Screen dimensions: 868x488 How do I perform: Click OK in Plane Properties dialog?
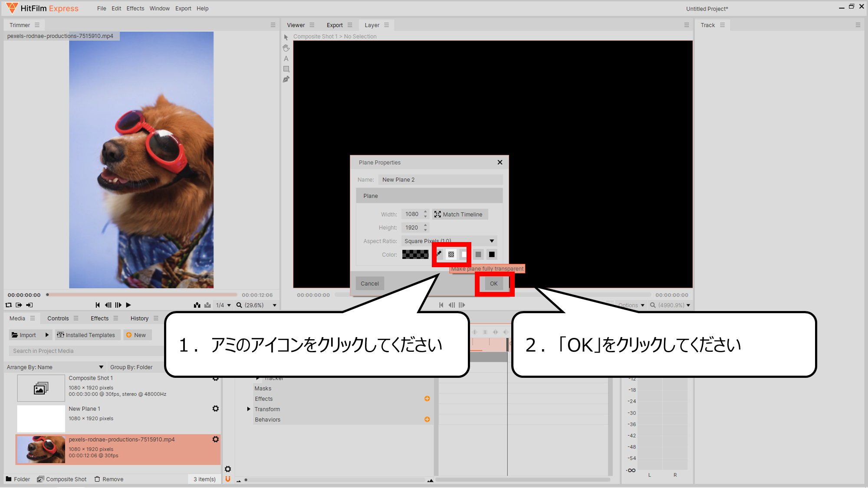tap(494, 283)
